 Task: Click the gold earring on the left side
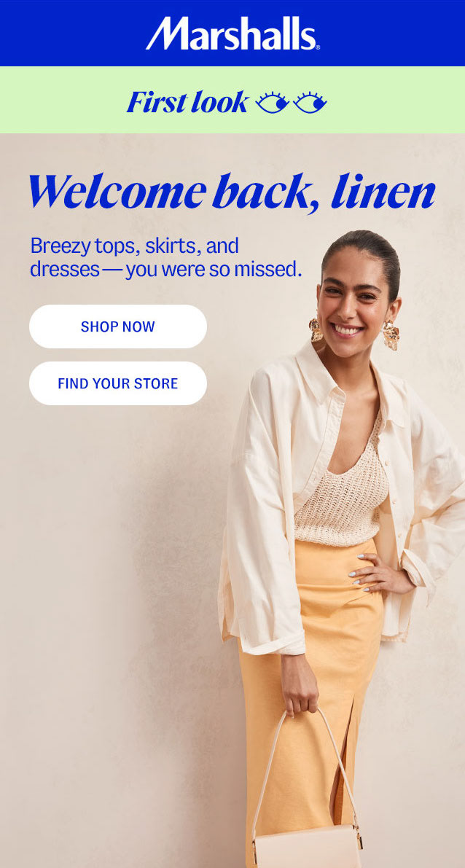(x=316, y=329)
